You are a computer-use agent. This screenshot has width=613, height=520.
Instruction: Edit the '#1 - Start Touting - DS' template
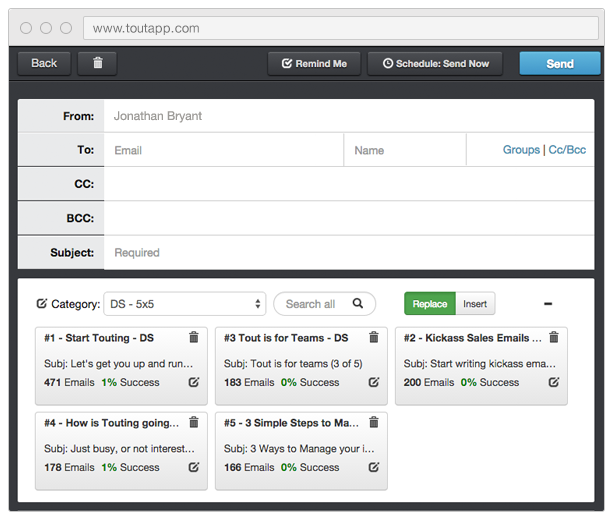tap(194, 382)
